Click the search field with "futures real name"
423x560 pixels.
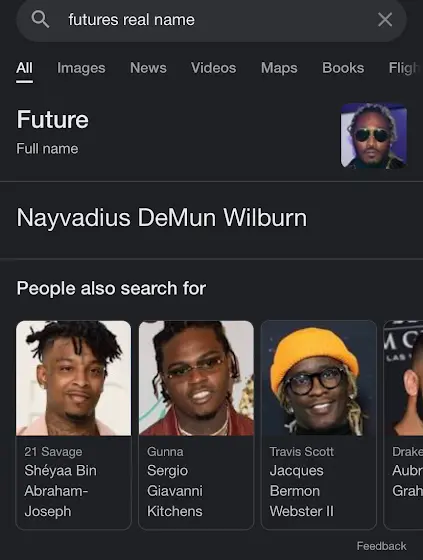[212, 20]
